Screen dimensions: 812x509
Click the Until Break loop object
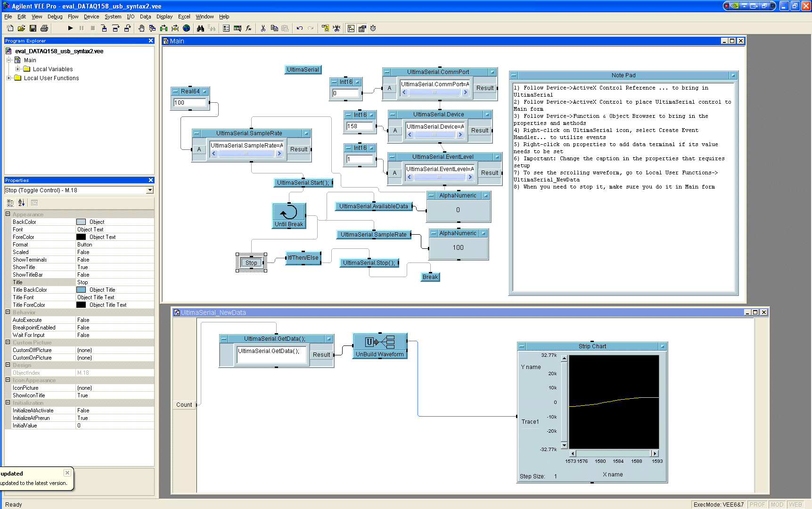289,216
